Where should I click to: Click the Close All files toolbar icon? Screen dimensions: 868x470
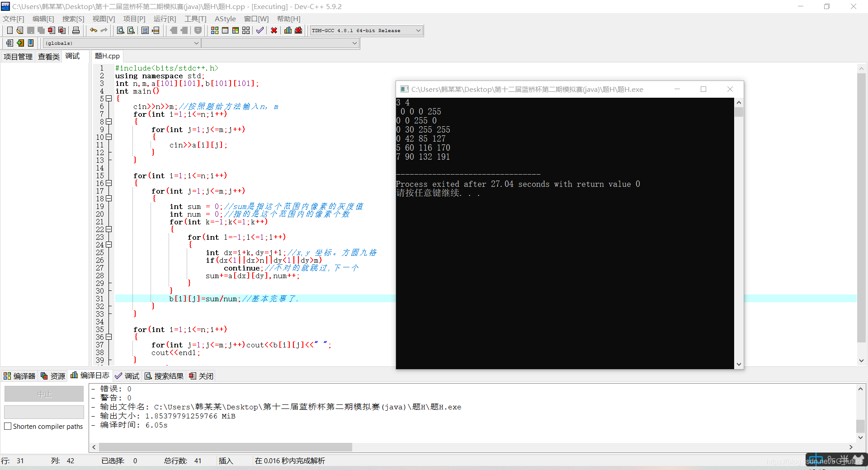coord(62,30)
